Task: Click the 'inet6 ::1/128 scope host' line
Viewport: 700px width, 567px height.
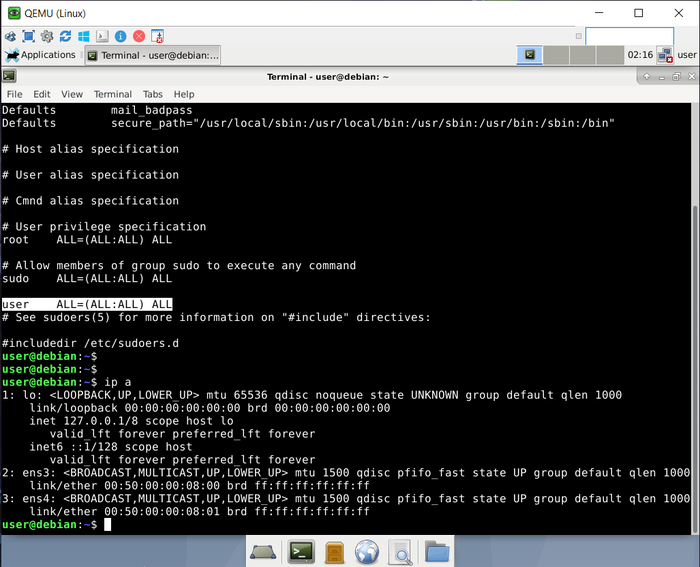Action: [x=111, y=447]
